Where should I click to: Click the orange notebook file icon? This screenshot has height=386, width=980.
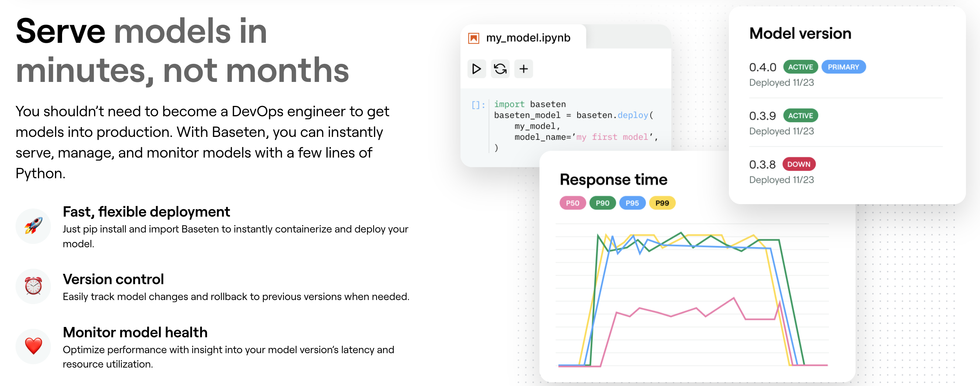coord(473,38)
